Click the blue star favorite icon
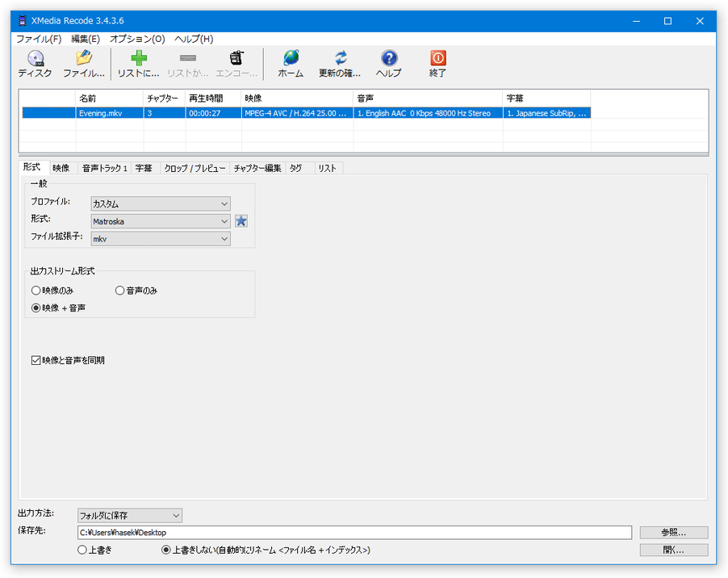728x578 pixels. (x=241, y=221)
